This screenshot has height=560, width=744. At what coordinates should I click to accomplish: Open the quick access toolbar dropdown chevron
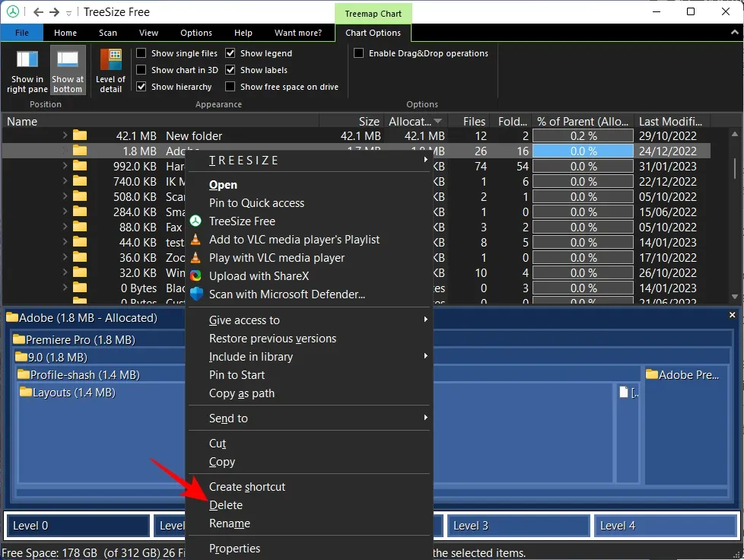click(x=68, y=12)
